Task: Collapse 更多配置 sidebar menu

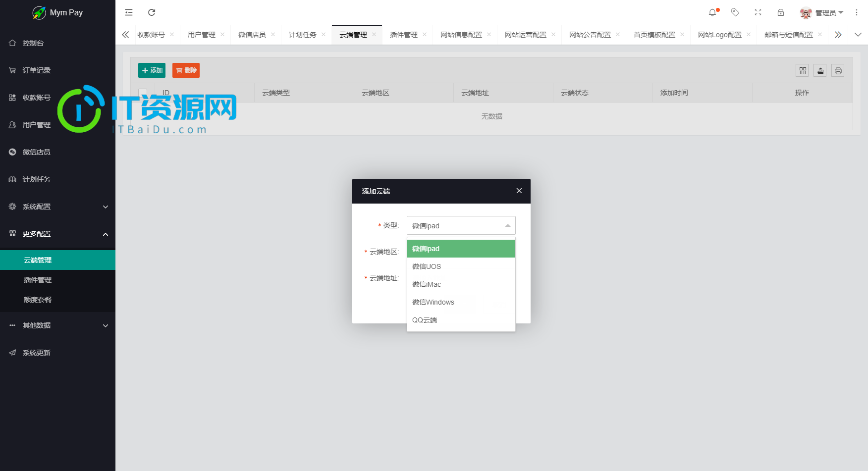Action: coord(57,234)
